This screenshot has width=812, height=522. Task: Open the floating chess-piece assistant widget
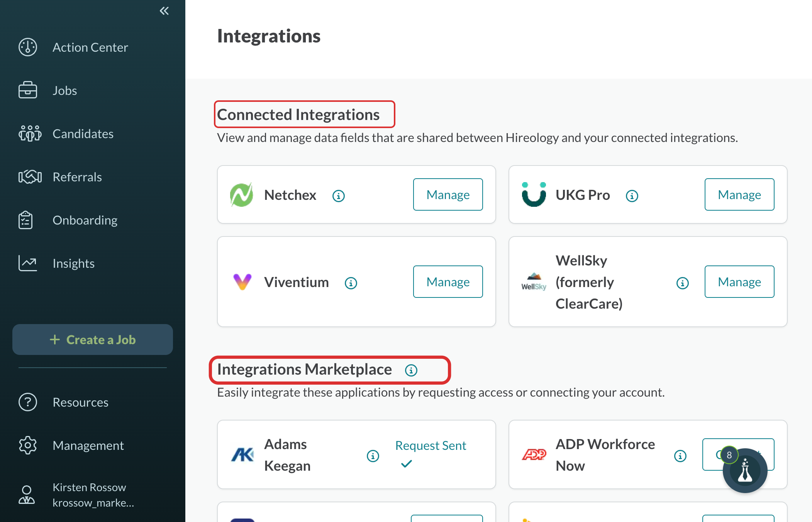pyautogui.click(x=745, y=471)
